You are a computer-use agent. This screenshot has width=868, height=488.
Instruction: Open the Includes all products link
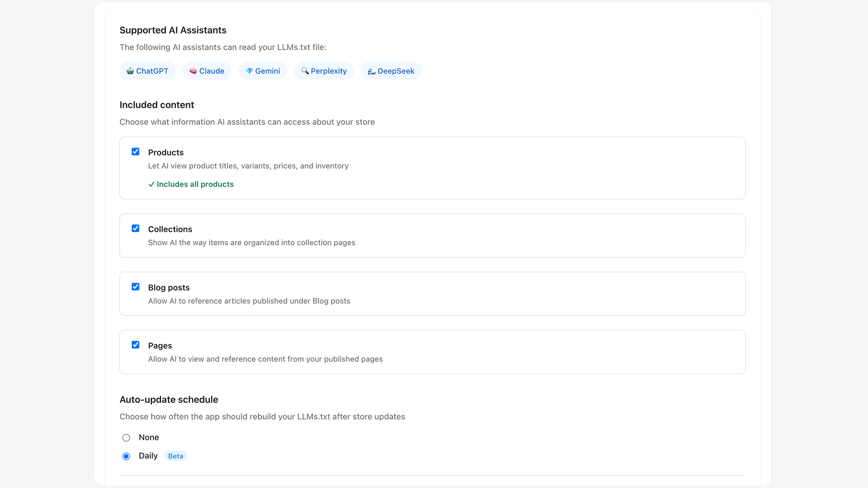click(195, 184)
